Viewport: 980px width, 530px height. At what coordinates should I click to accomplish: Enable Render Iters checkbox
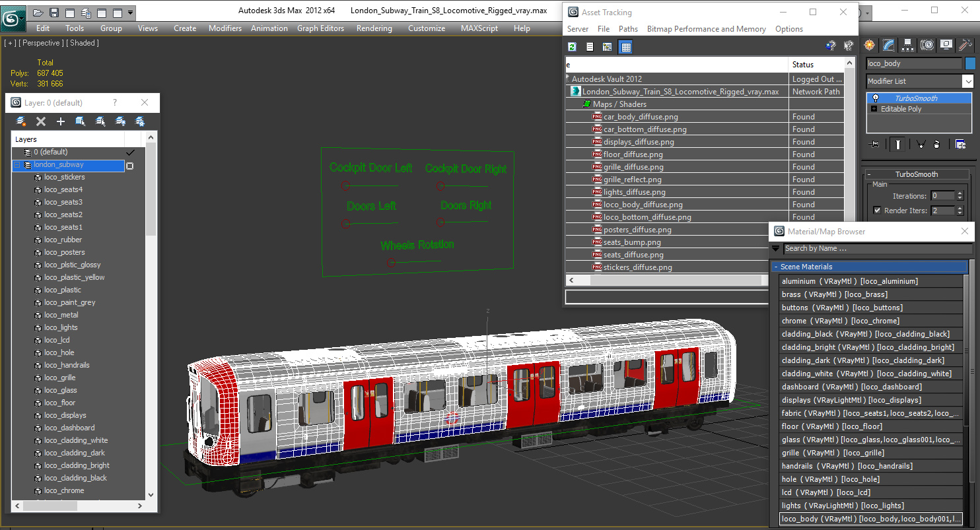click(x=877, y=211)
